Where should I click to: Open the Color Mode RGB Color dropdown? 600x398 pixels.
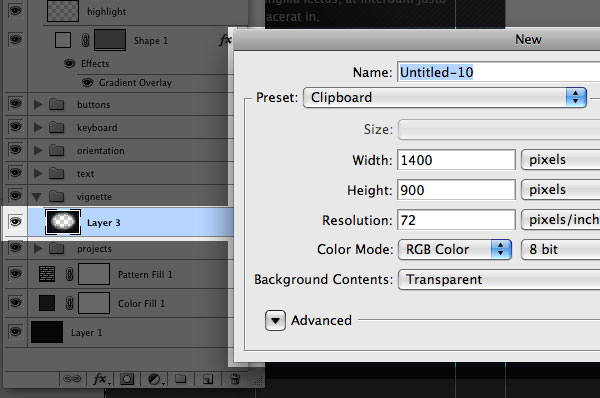(455, 250)
